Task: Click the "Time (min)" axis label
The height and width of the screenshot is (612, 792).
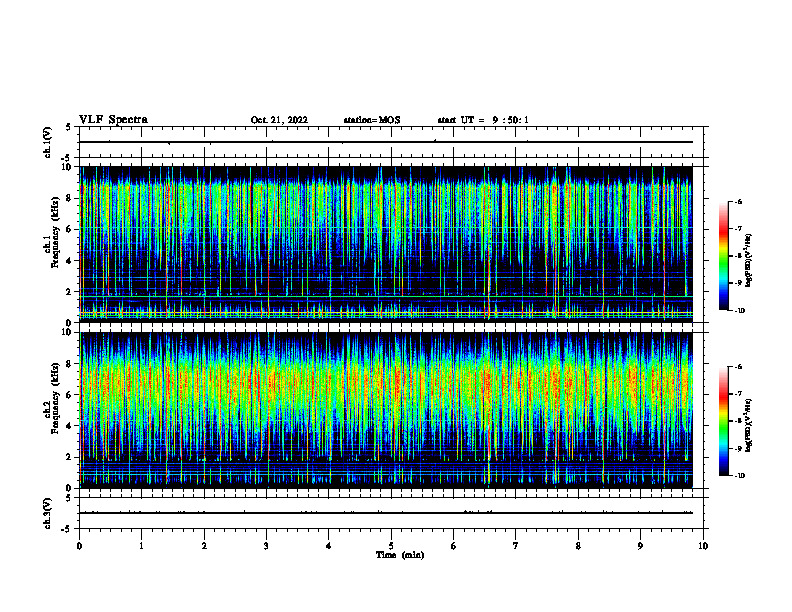Action: pyautogui.click(x=400, y=555)
